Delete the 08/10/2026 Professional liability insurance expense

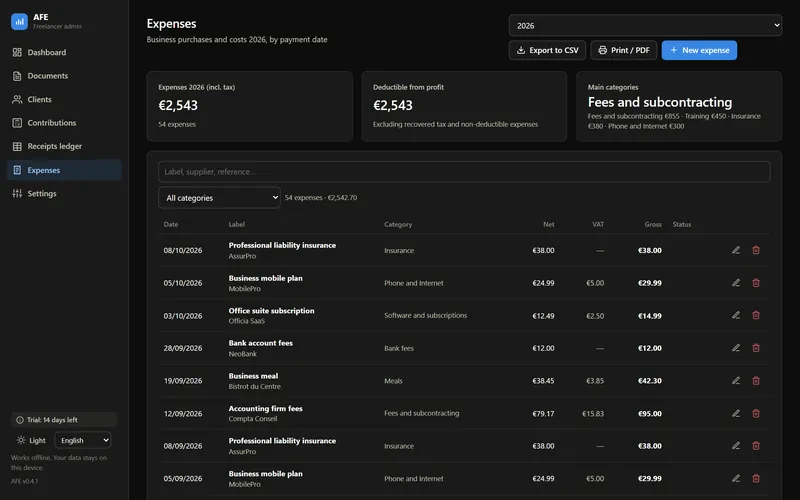click(x=756, y=250)
